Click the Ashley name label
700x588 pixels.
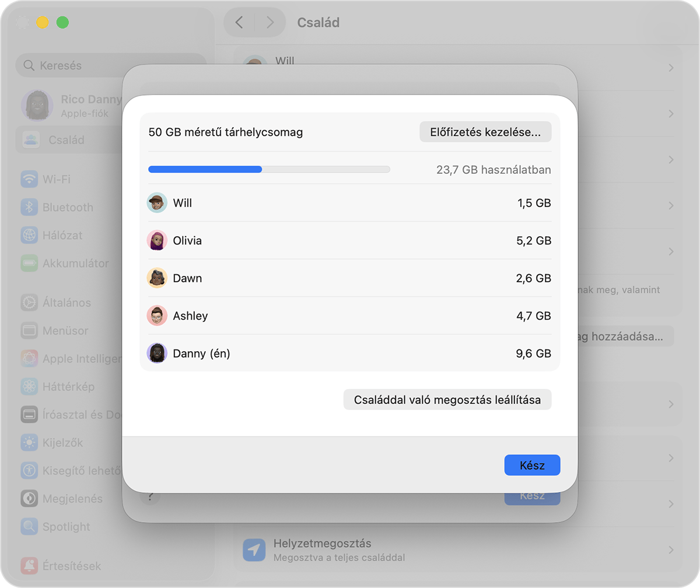(190, 316)
